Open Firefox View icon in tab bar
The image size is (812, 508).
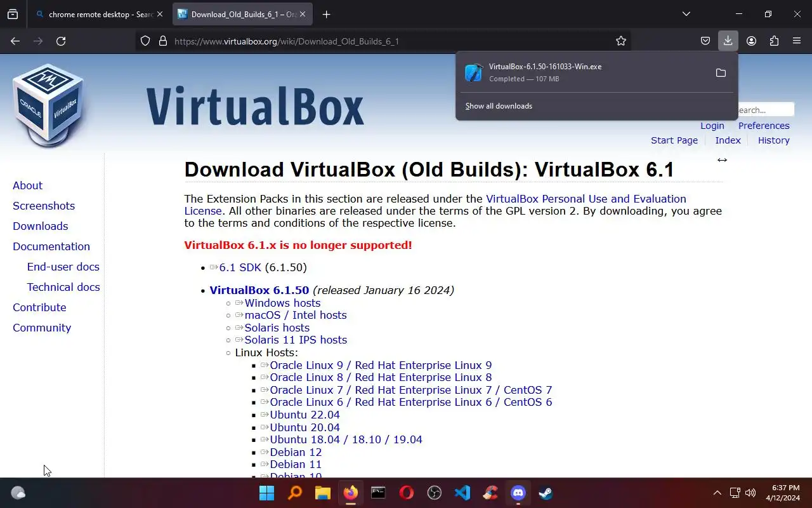point(13,14)
